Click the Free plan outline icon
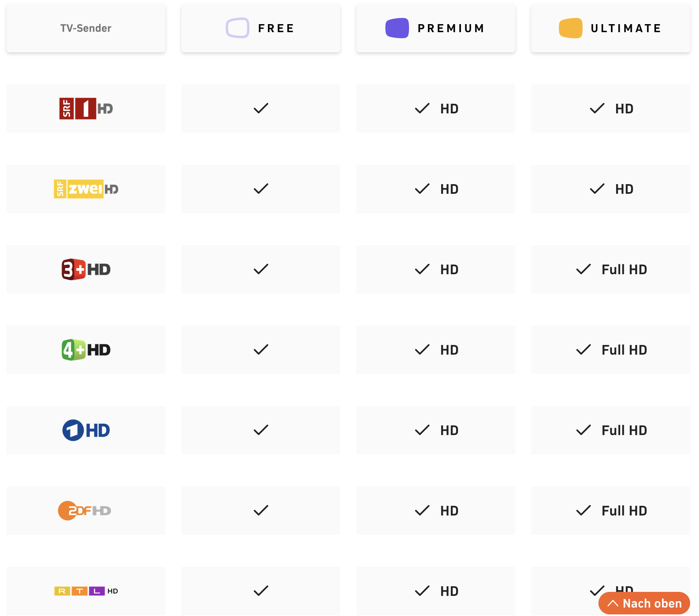This screenshot has width=699, height=616. [x=237, y=28]
